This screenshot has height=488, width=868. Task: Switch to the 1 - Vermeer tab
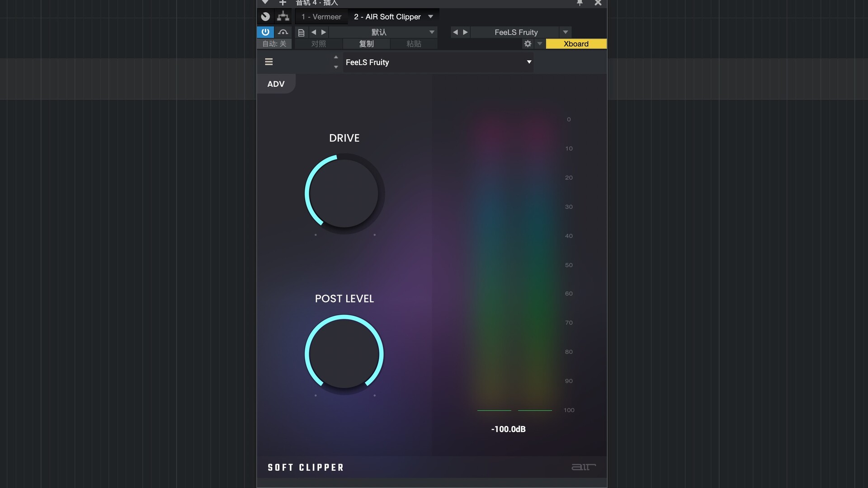pos(321,17)
